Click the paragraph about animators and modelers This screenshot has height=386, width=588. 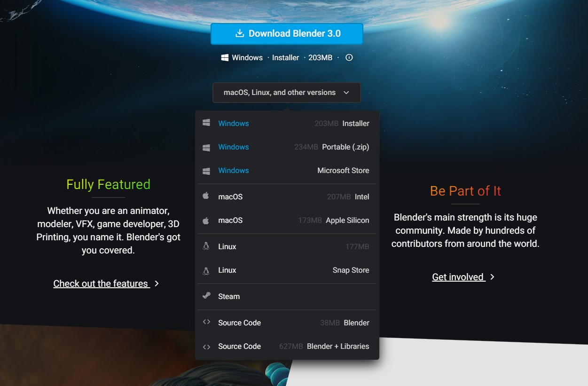(108, 230)
